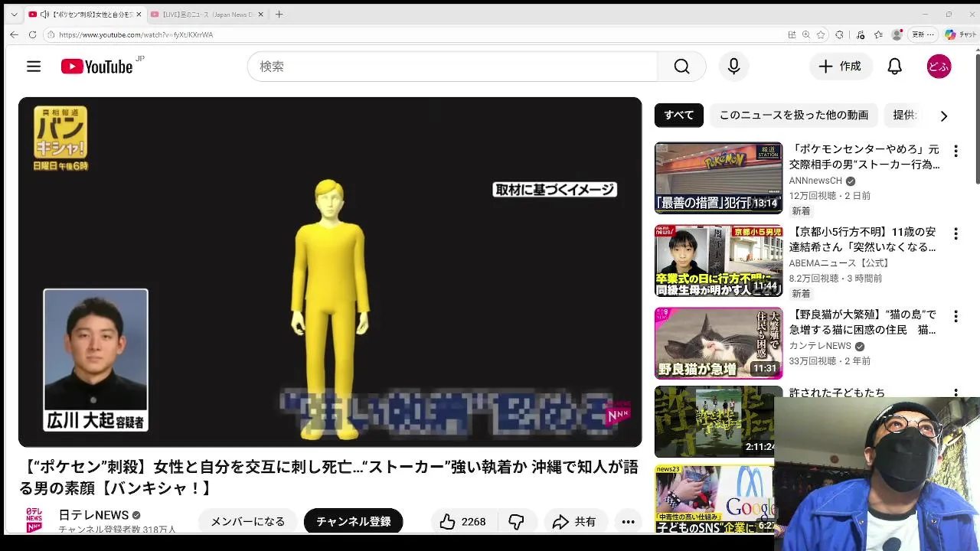Click メンバーになる join button
980x551 pixels.
[248, 522]
